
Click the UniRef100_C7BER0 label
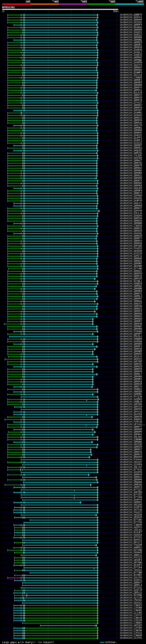point(131,623)
